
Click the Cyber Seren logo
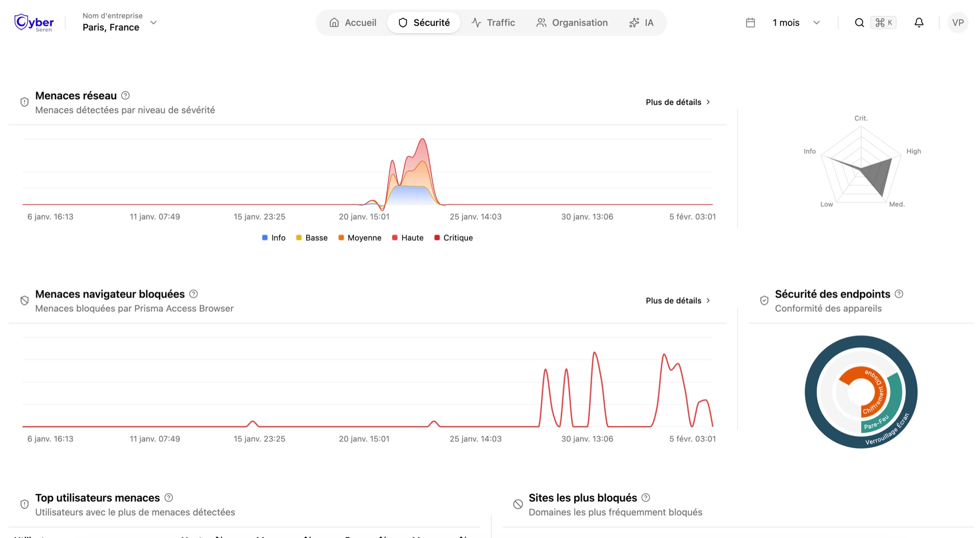tap(34, 23)
